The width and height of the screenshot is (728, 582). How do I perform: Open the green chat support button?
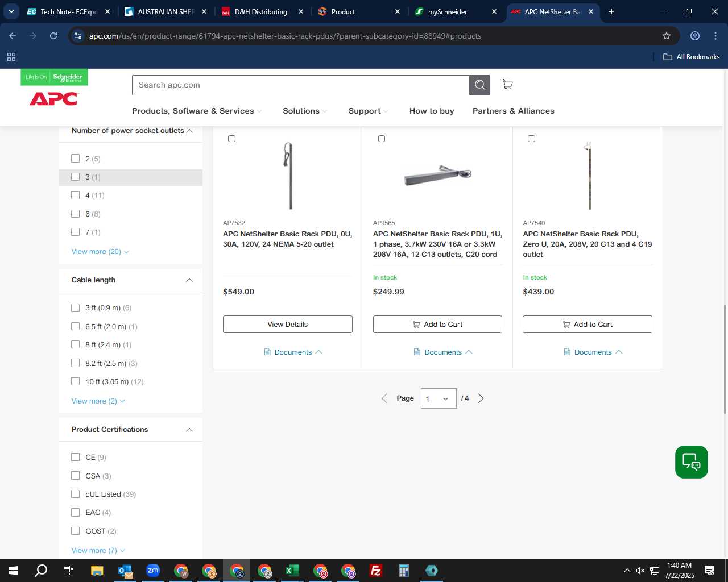pyautogui.click(x=692, y=462)
